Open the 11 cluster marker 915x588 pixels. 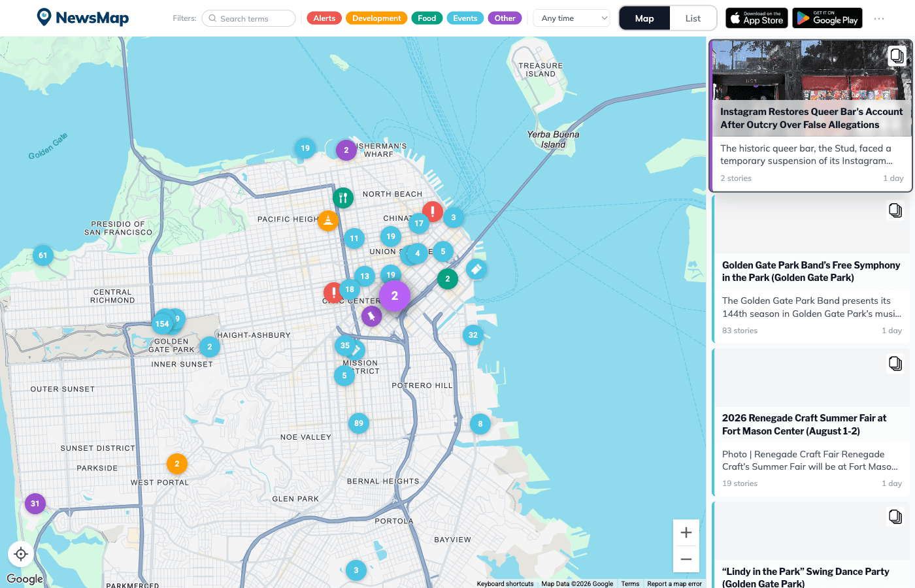pos(354,238)
